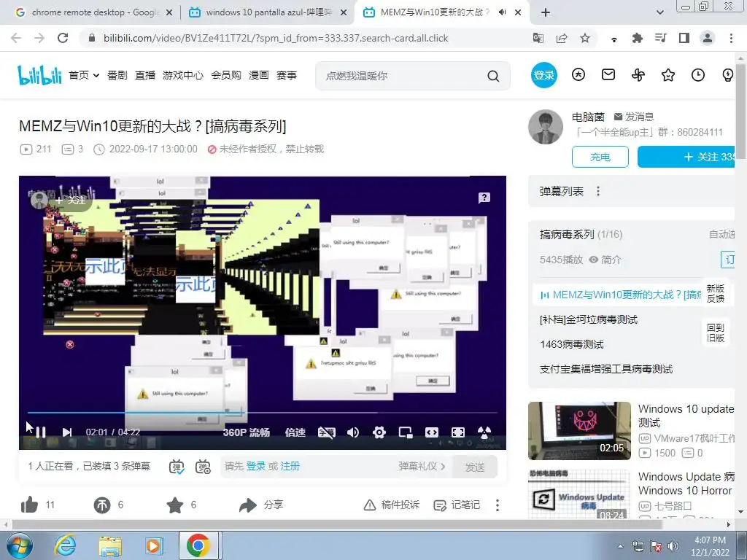Viewport: 747px width, 560px height.
Task: Enter video fullscreen mode
Action: click(x=458, y=432)
